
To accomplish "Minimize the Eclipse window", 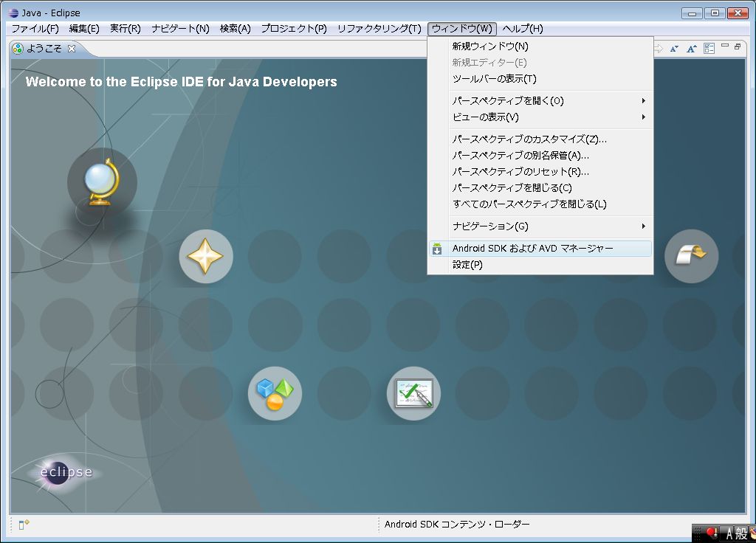I will 693,13.
